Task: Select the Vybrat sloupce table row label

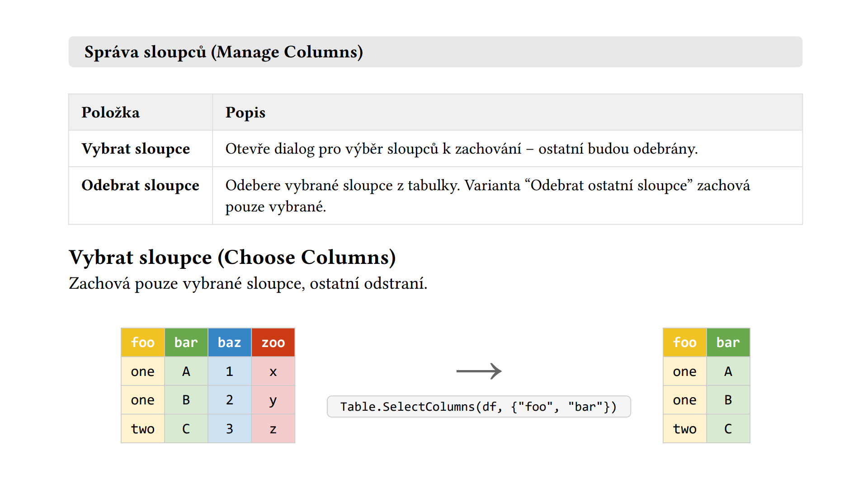Action: point(136,149)
